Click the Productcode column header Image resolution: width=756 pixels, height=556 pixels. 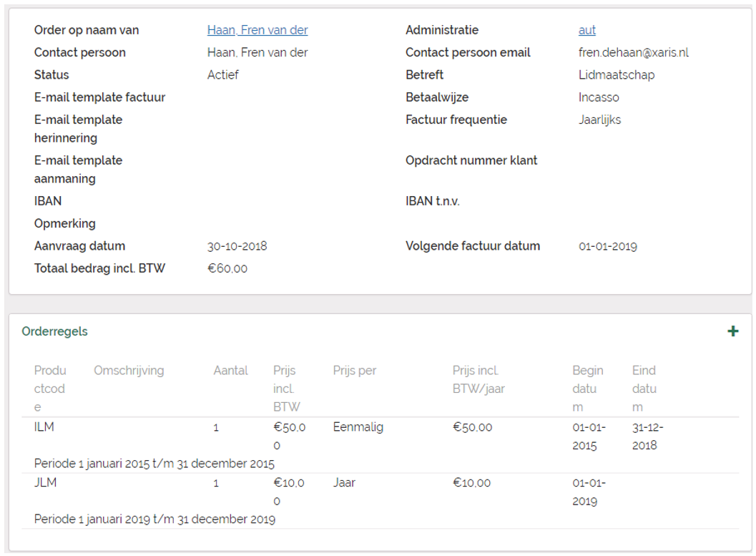point(50,389)
